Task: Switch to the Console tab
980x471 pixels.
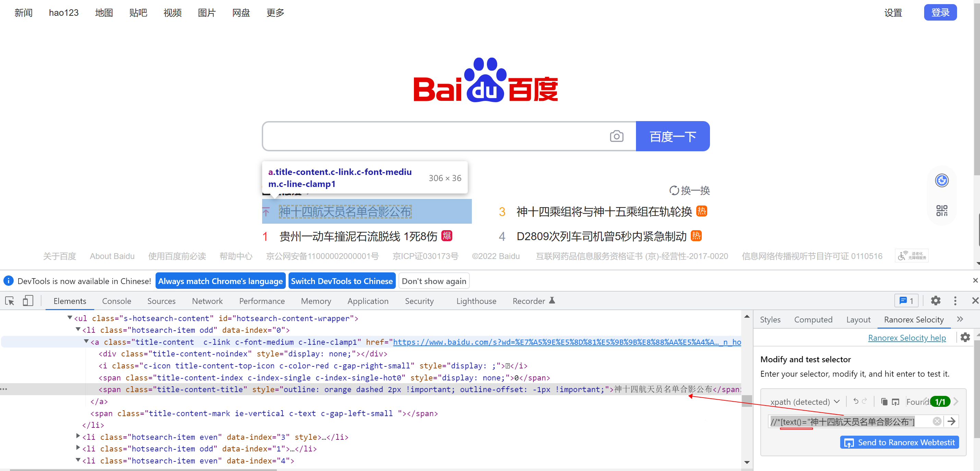Action: tap(117, 301)
